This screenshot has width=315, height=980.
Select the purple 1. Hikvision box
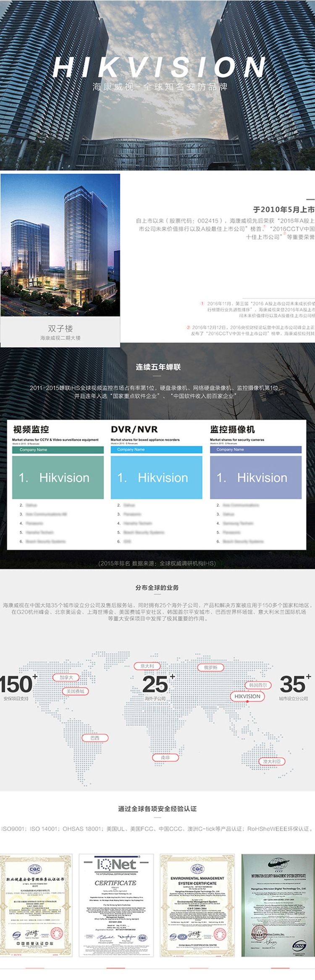[256, 477]
